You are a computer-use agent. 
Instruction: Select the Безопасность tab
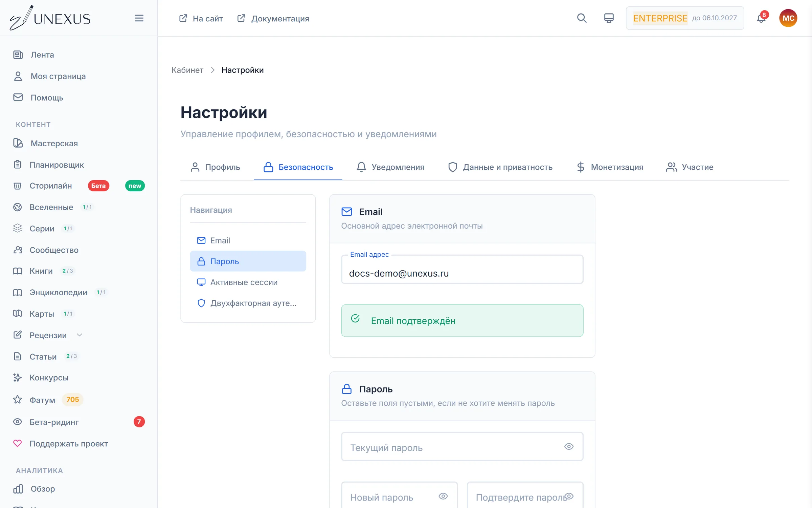tap(298, 167)
